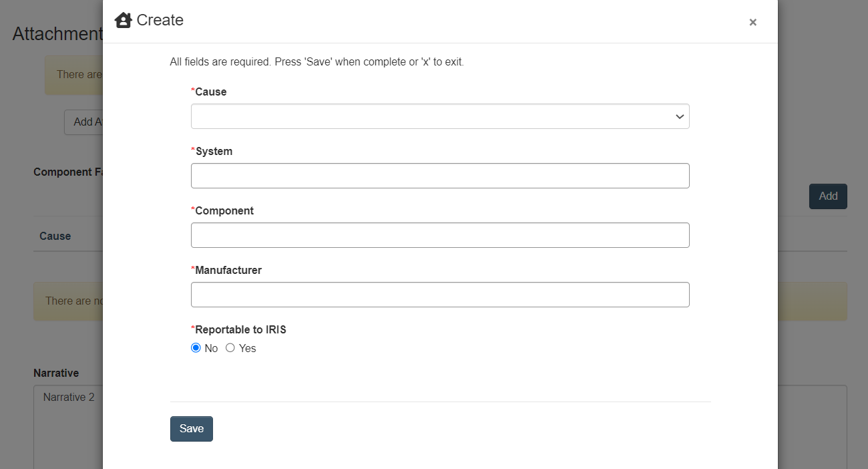Open the Cause dropdown
This screenshot has height=469, width=868.
tap(440, 116)
